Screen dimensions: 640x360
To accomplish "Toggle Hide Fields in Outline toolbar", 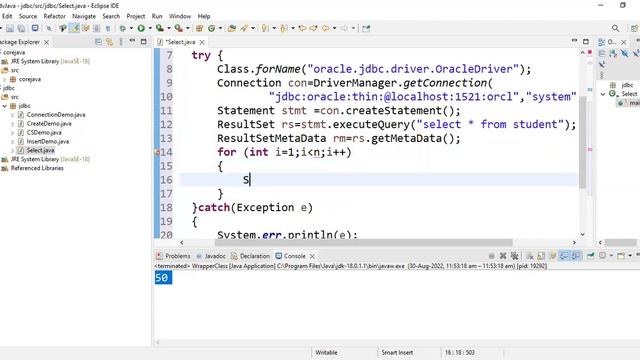I will point(624,53).
